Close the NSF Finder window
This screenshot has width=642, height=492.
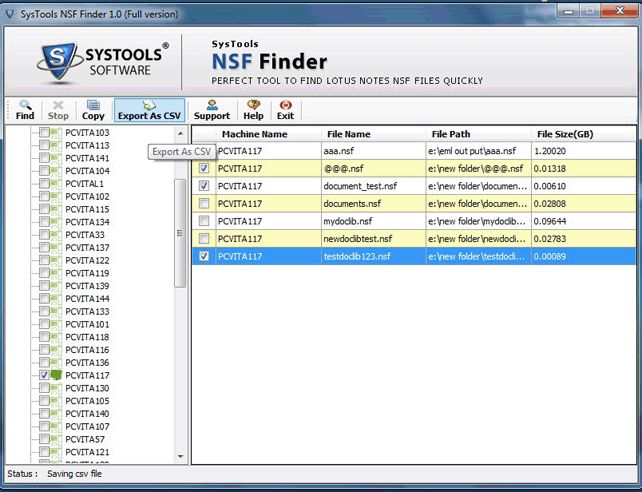[x=620, y=11]
